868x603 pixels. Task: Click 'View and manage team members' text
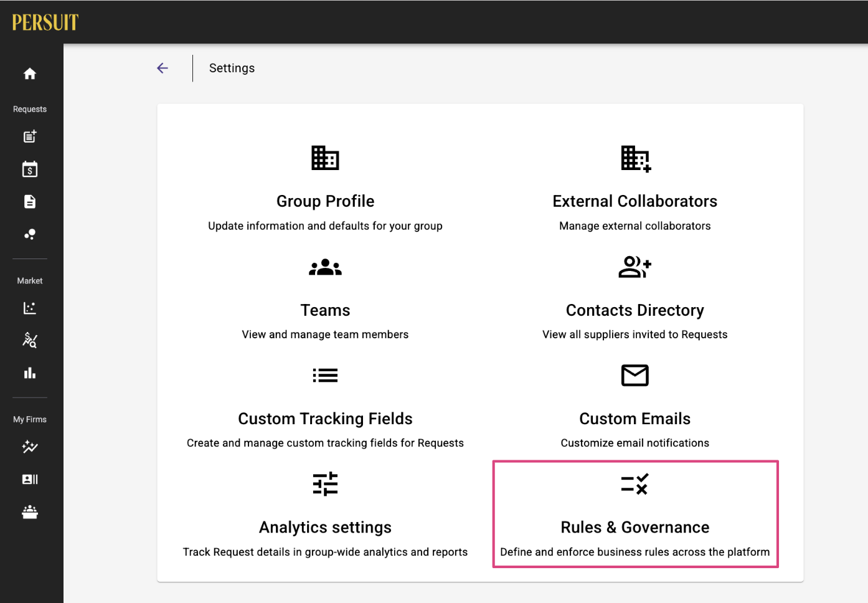(x=325, y=335)
